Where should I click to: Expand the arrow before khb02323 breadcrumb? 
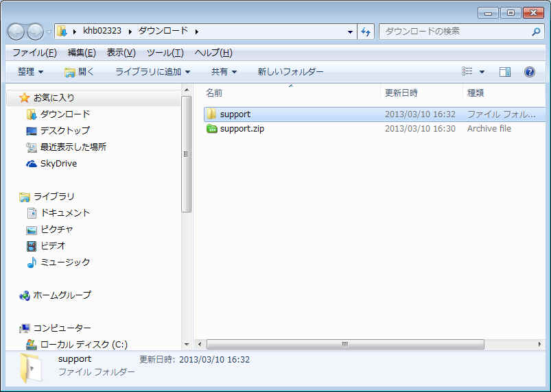(75, 32)
